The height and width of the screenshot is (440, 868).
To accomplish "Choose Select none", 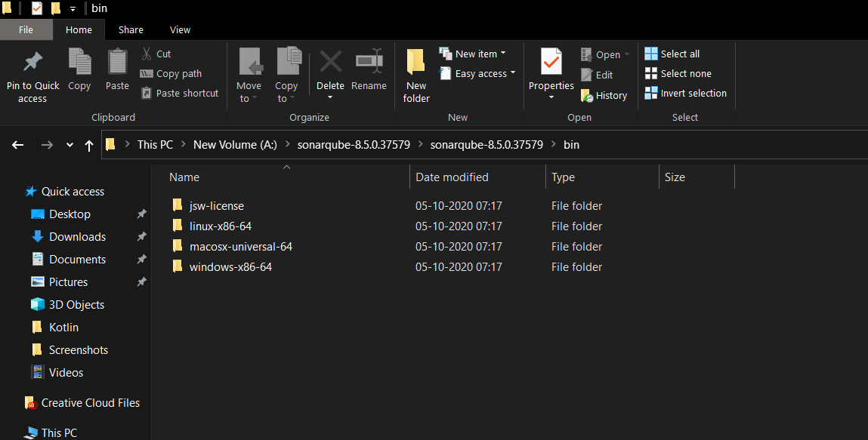I will pyautogui.click(x=678, y=73).
